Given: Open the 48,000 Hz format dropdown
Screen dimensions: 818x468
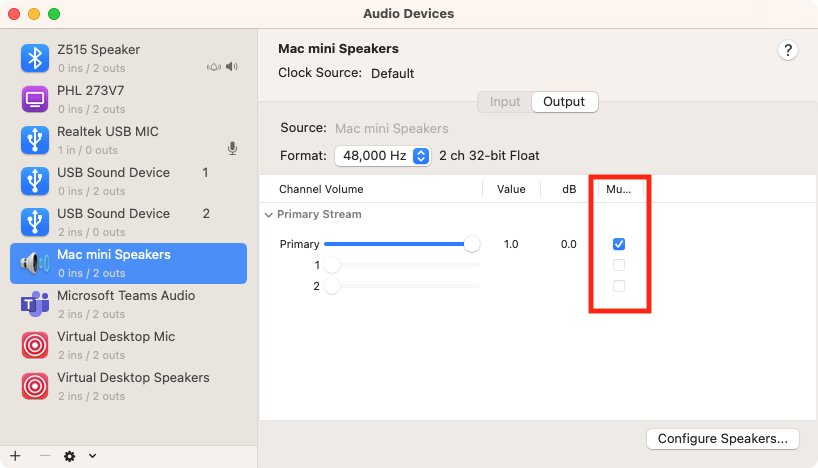Looking at the screenshot, I should pos(382,155).
